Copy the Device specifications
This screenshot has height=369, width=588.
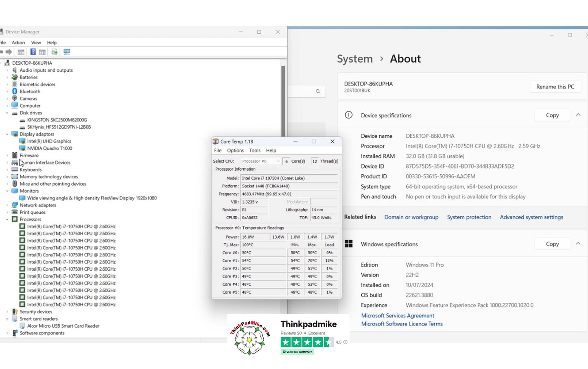(x=552, y=115)
